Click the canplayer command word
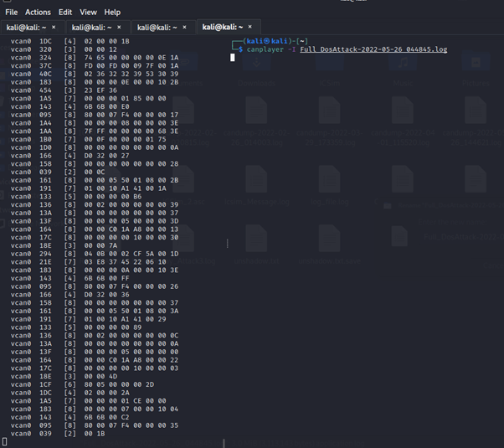The width and height of the screenshot is (504, 448). [x=265, y=49]
